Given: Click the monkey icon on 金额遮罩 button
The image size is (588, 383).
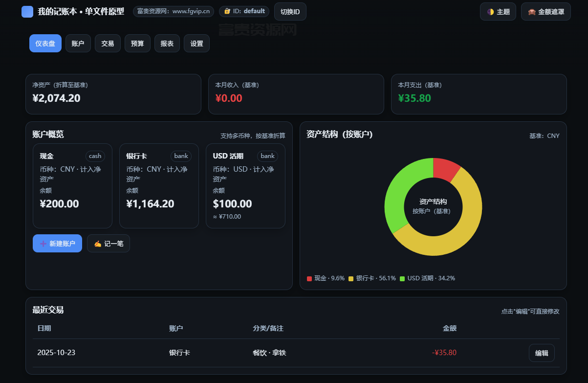Looking at the screenshot, I should (x=531, y=12).
